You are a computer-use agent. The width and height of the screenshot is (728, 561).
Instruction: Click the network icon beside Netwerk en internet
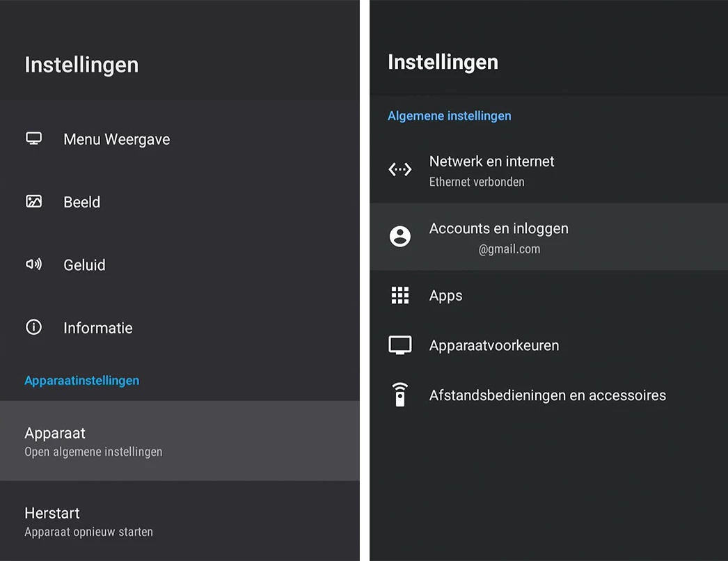point(399,170)
